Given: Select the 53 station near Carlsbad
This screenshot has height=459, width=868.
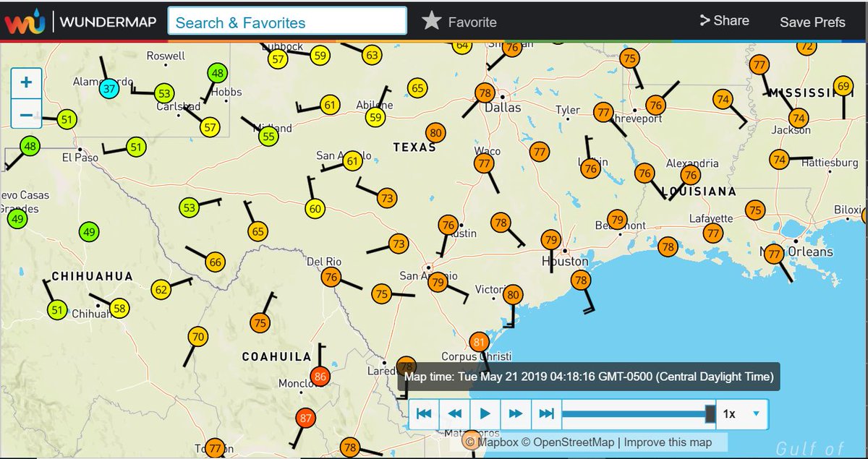Looking at the screenshot, I should (x=165, y=93).
